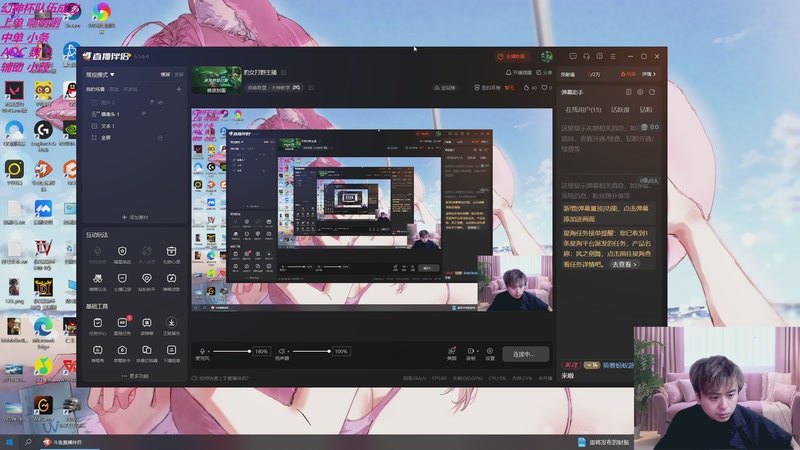Open the first icon in second 互动玩法 row

[x=97, y=281]
